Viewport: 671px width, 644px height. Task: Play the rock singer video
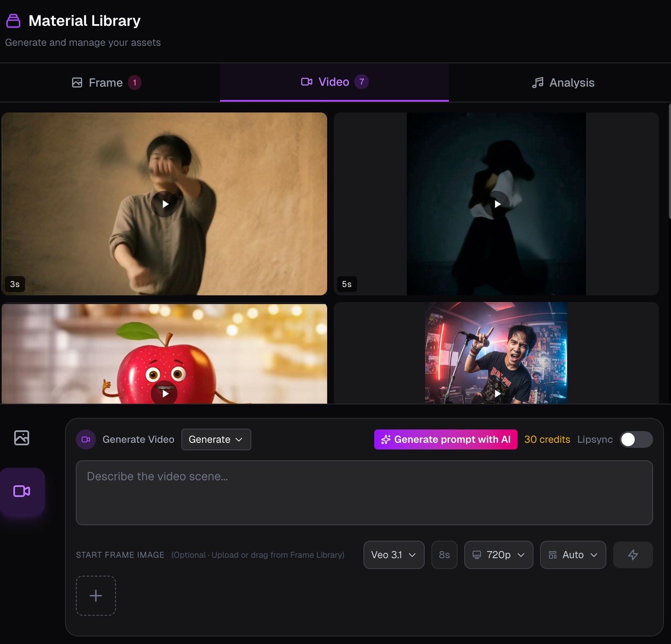(x=497, y=393)
